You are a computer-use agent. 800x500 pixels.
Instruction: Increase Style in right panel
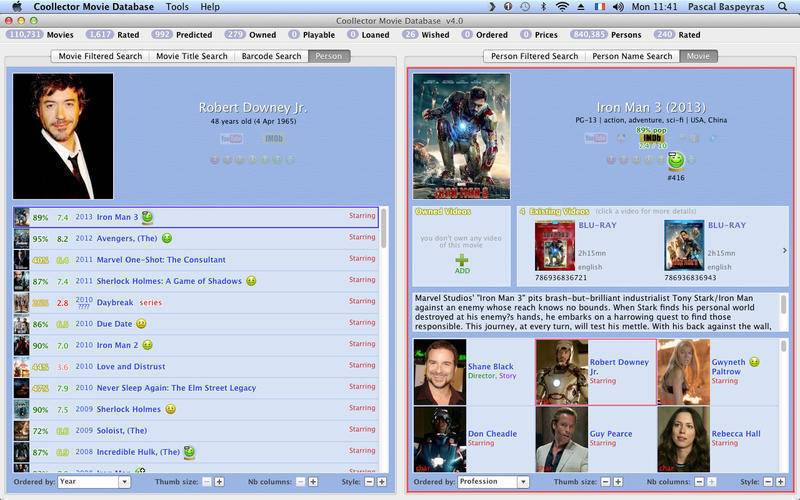click(781, 482)
